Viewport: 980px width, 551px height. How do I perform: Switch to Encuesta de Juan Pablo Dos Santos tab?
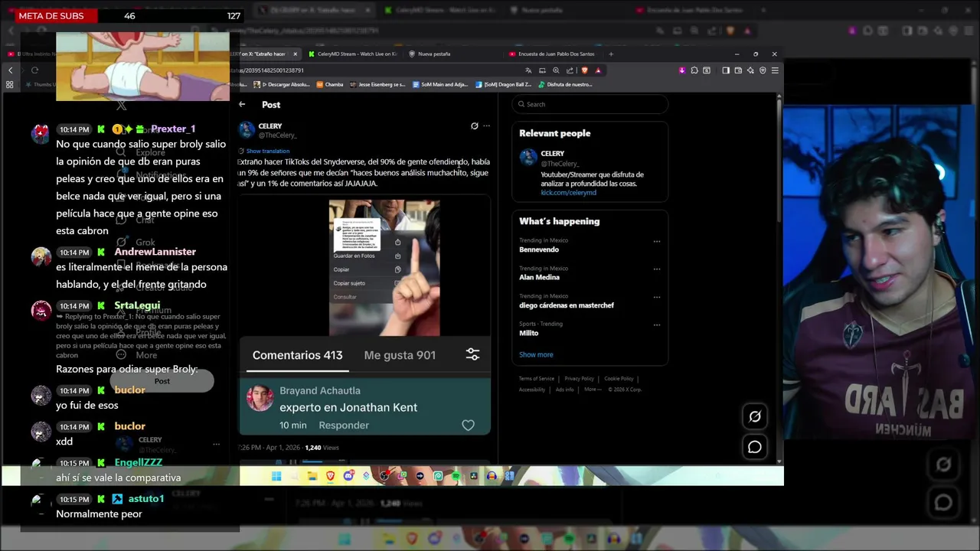pyautogui.click(x=554, y=54)
